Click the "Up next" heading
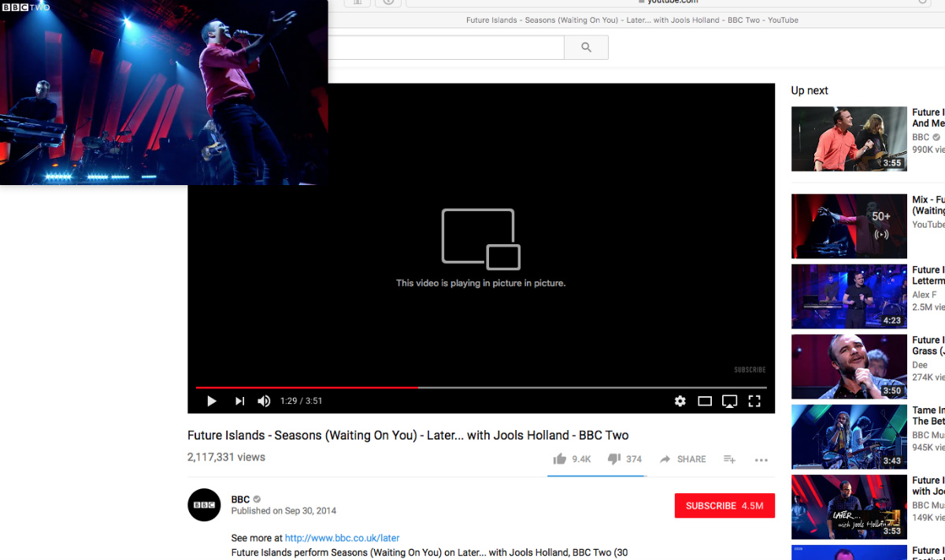This screenshot has width=945, height=560. pyautogui.click(x=810, y=91)
